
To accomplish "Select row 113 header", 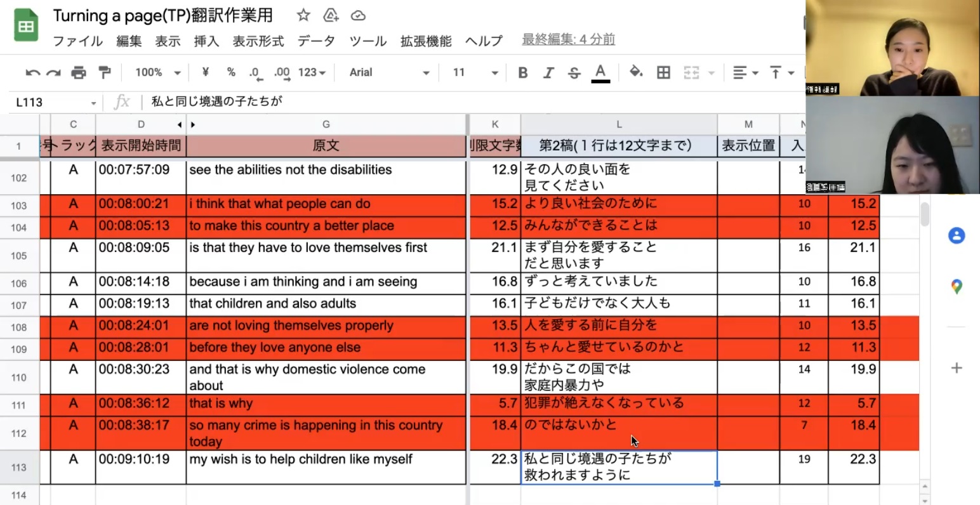I will pyautogui.click(x=19, y=468).
